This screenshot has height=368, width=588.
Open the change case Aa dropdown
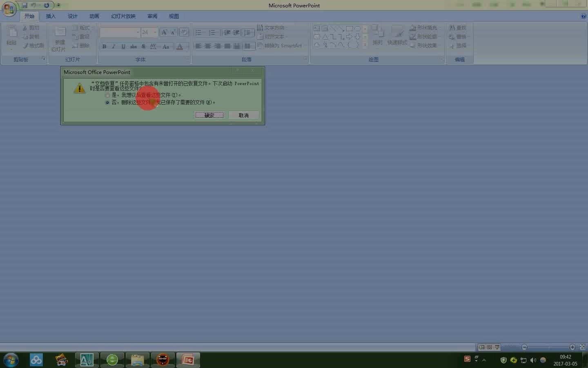point(166,47)
